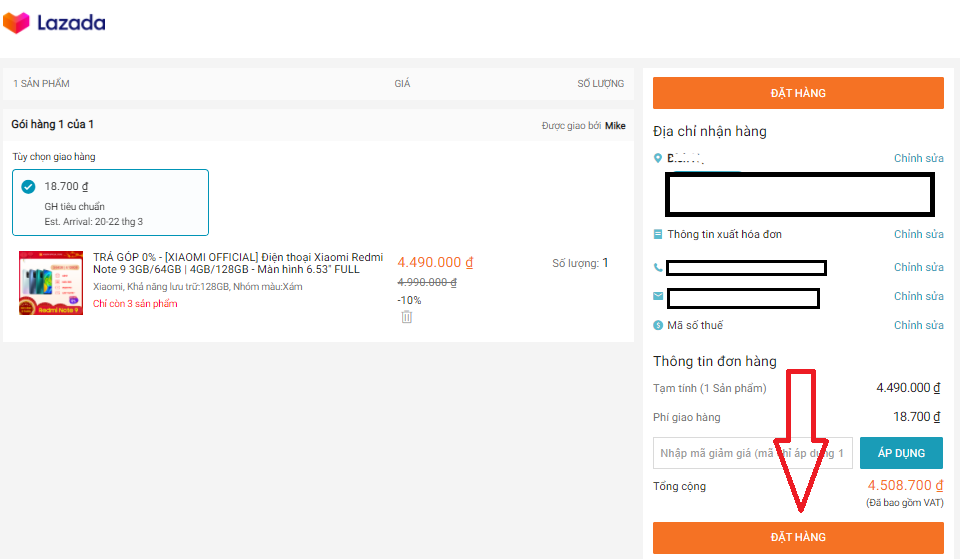Screen dimensions: 960x559
Task: Edit invoice information Chỉnh sửa link
Action: [x=918, y=234]
